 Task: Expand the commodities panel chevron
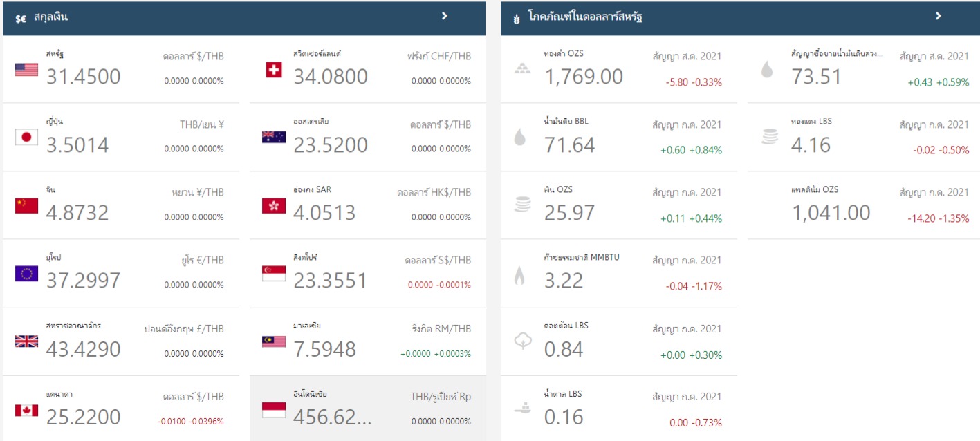pos(939,16)
